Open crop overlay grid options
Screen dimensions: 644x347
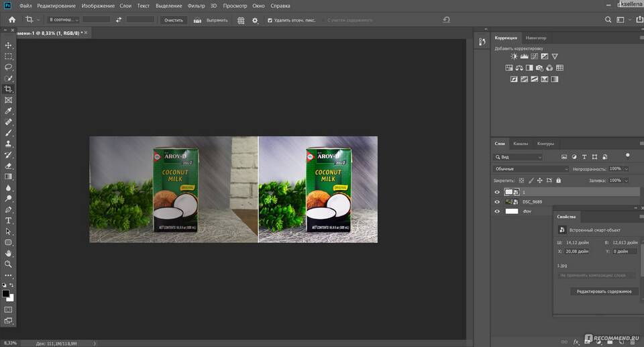point(241,20)
